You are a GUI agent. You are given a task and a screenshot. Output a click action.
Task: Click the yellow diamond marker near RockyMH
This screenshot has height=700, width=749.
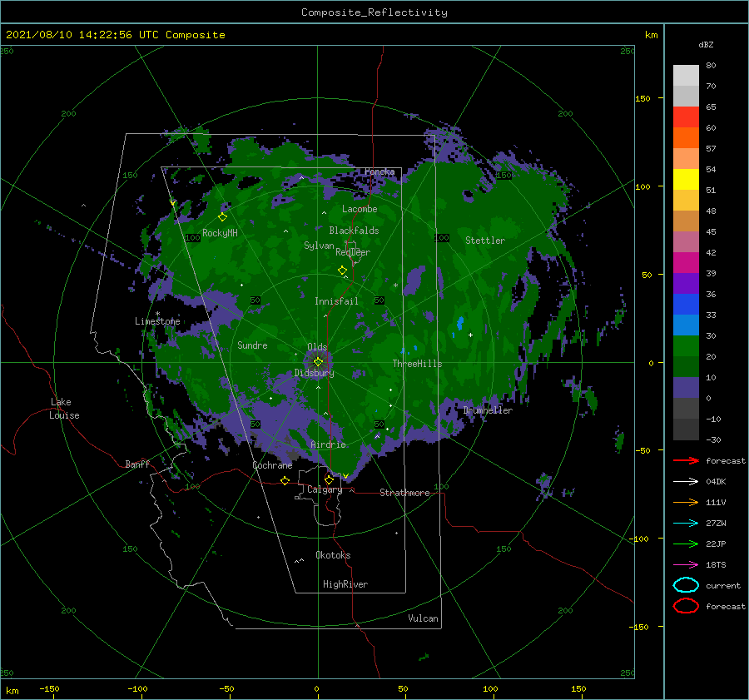(222, 217)
